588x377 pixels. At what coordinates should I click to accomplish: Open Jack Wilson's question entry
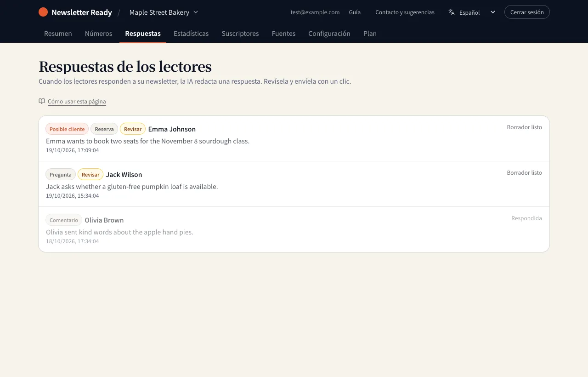click(x=294, y=184)
